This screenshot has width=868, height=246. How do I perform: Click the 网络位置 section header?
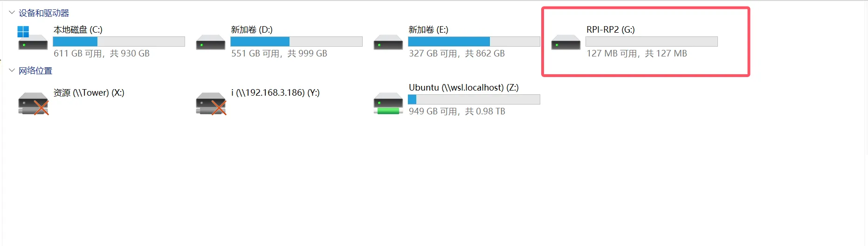[35, 71]
